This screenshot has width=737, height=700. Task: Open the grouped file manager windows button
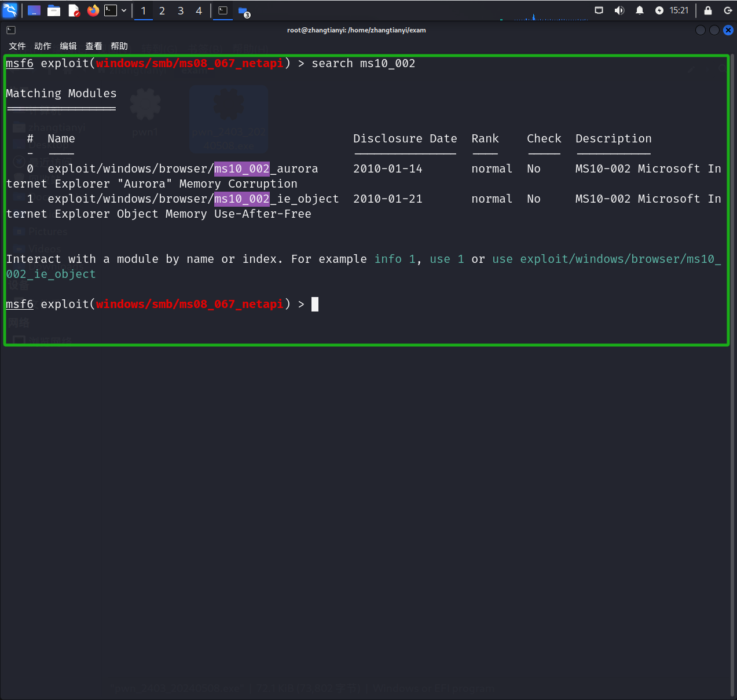[244, 11]
